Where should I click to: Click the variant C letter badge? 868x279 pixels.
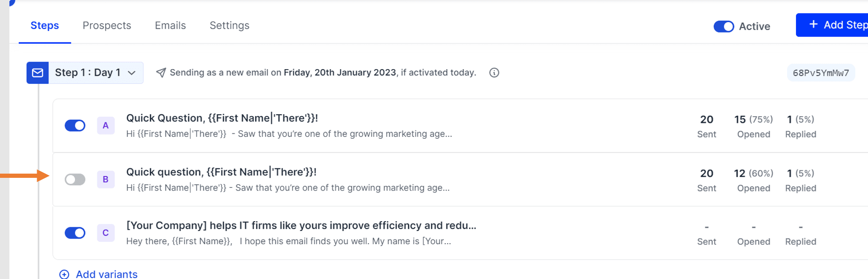[106, 233]
